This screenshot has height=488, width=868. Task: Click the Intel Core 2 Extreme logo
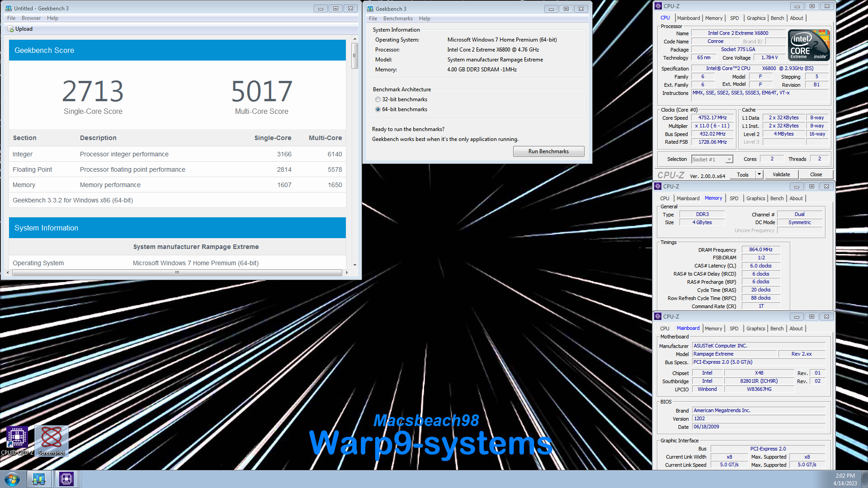(809, 45)
